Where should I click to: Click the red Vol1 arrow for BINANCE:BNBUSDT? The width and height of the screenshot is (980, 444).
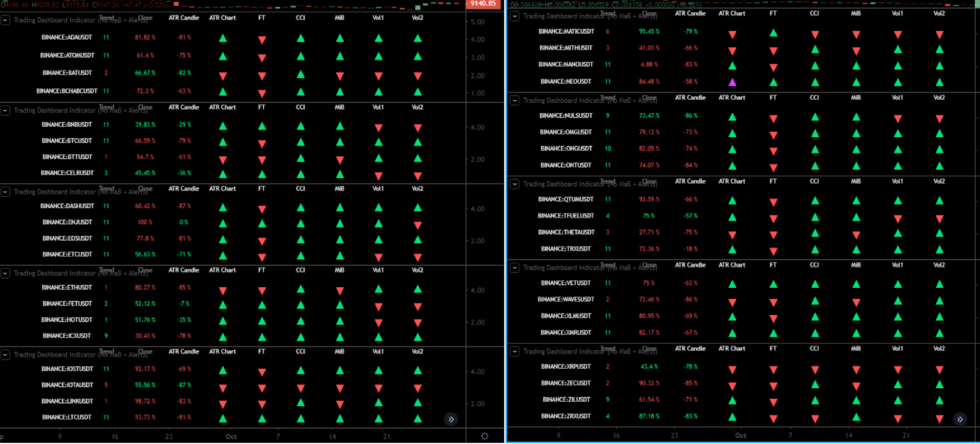[x=379, y=128]
